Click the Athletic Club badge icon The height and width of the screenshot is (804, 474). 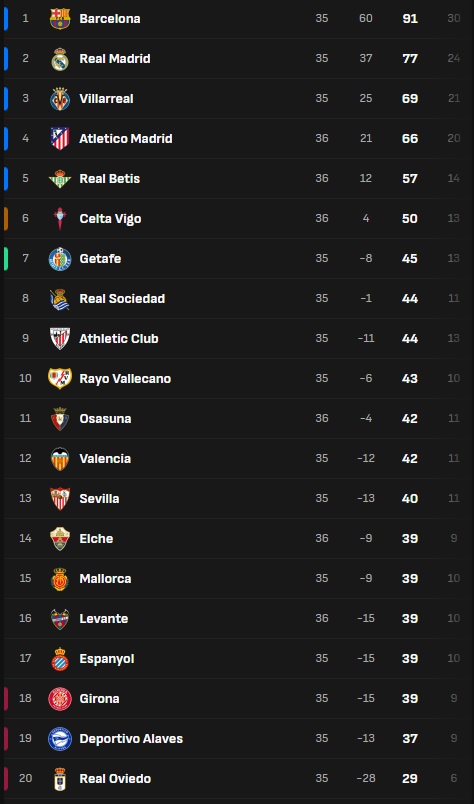(60, 339)
